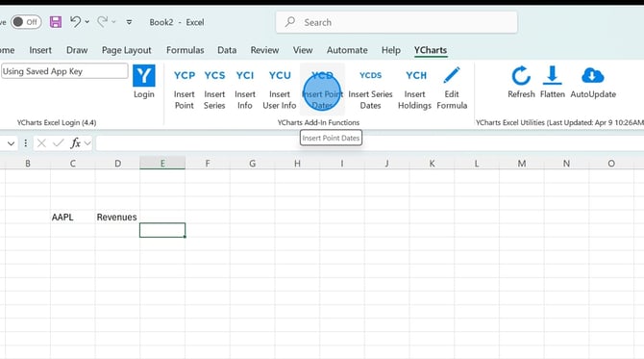Open the Redo history dropdown arrow
Screen dimensions: 644x359
pos(113,22)
